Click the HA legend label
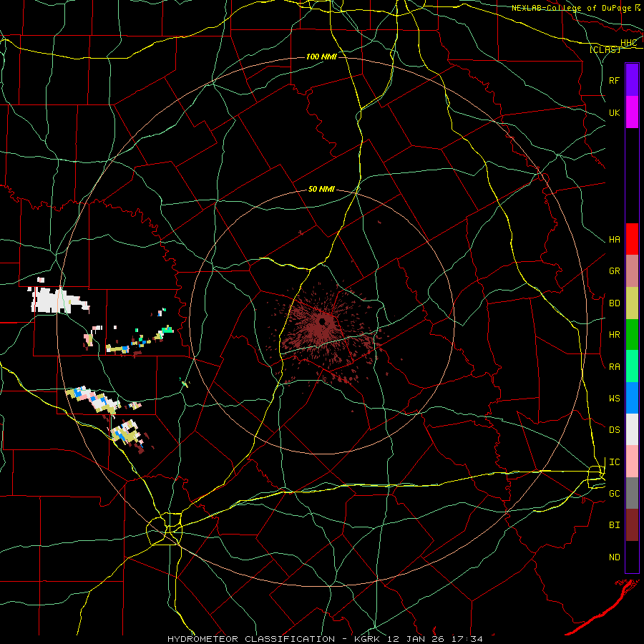The image size is (644, 644). coord(614,240)
